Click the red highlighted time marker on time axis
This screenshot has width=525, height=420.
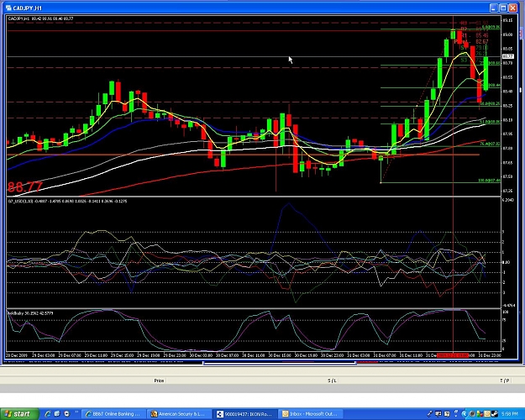(x=453, y=355)
